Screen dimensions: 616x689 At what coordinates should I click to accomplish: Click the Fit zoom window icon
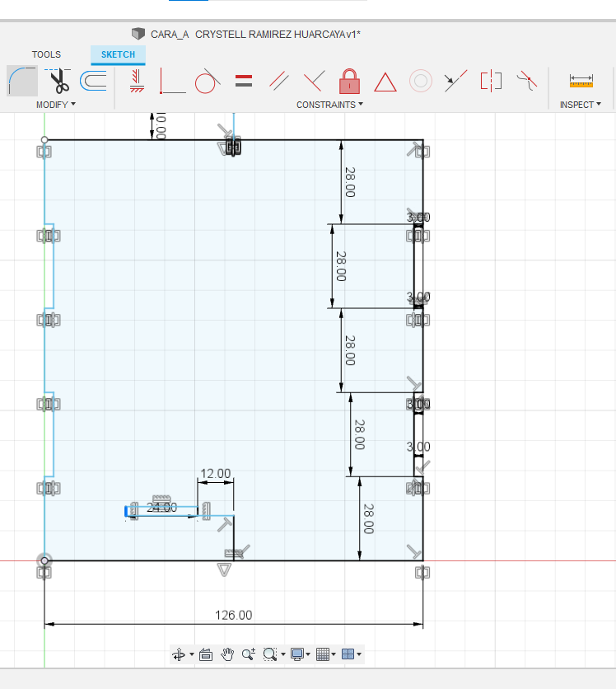click(269, 654)
